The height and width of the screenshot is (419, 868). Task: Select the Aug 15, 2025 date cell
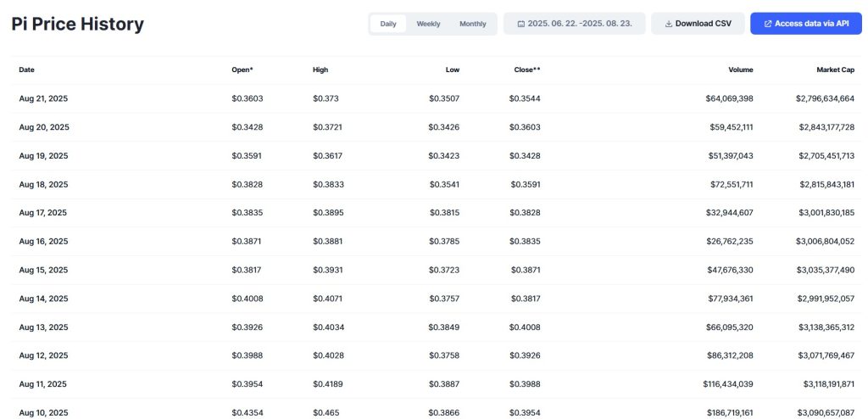tap(43, 270)
